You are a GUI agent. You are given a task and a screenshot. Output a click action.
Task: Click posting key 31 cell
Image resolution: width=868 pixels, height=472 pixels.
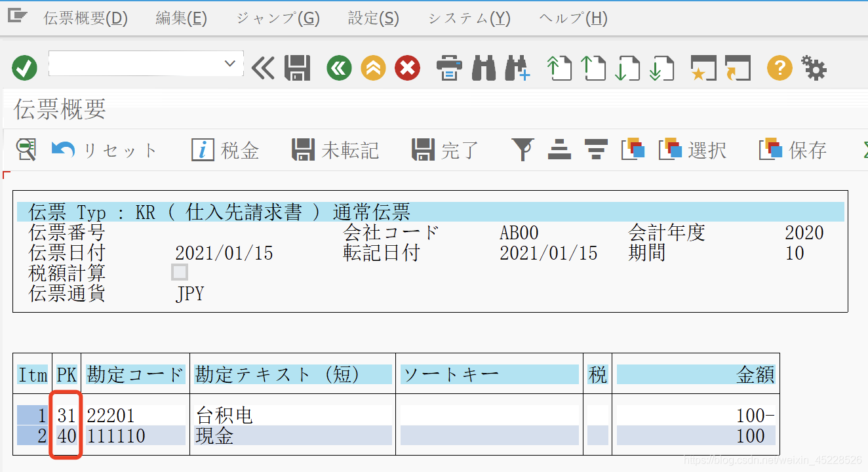67,416
